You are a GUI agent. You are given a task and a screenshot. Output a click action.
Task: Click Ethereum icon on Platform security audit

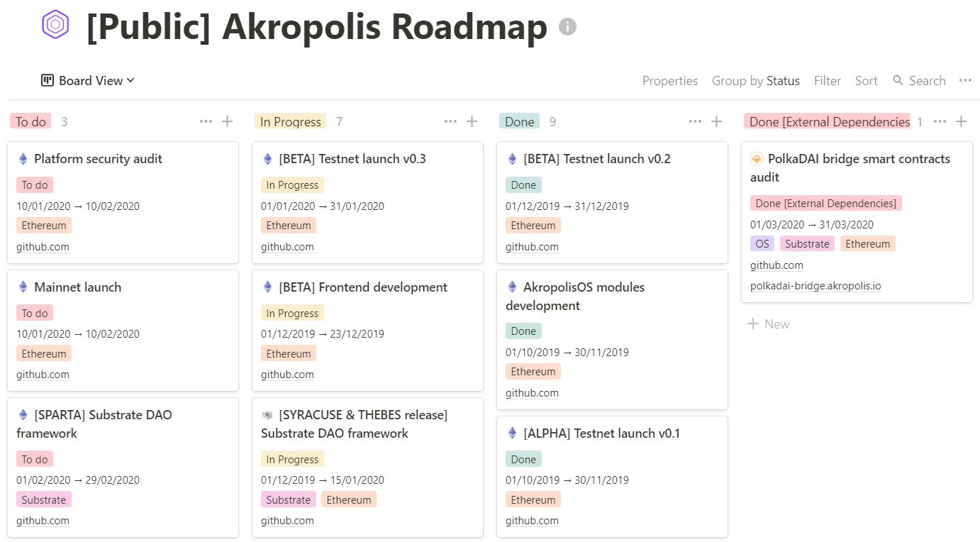[x=23, y=159]
